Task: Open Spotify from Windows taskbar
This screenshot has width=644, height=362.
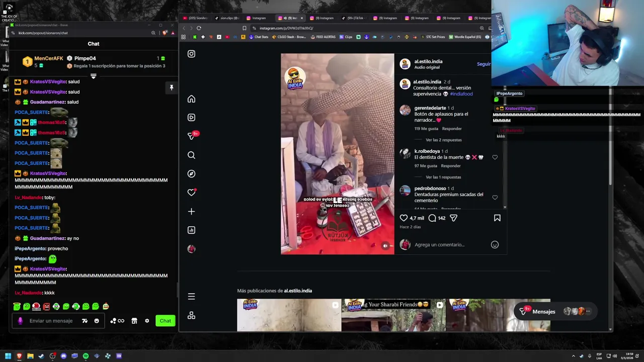Action: 86,356
